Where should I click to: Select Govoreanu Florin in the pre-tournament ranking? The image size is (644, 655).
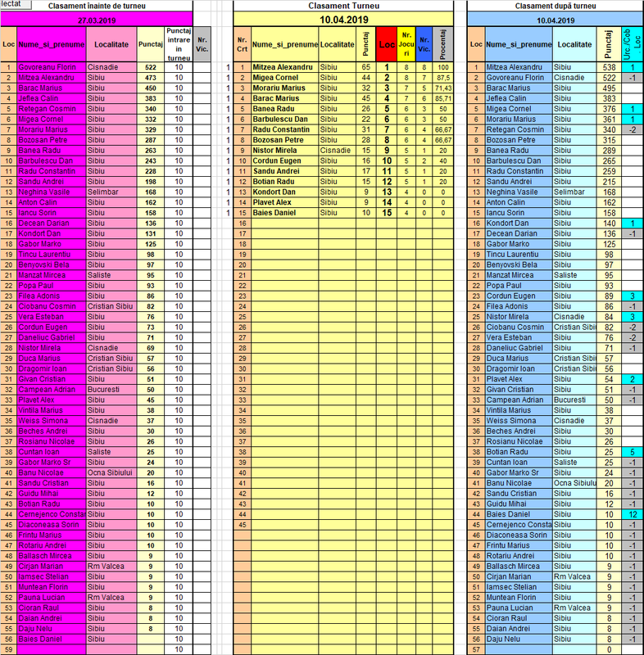pyautogui.click(x=52, y=67)
